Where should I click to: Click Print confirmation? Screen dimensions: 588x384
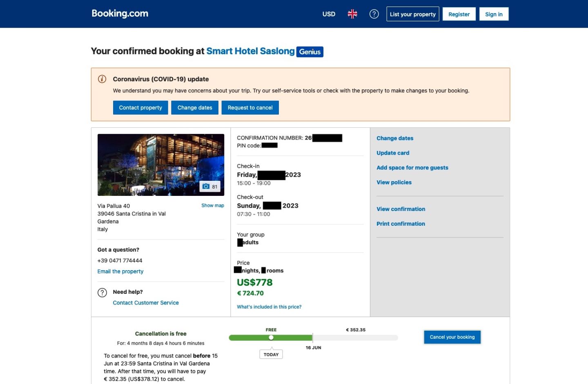point(401,224)
